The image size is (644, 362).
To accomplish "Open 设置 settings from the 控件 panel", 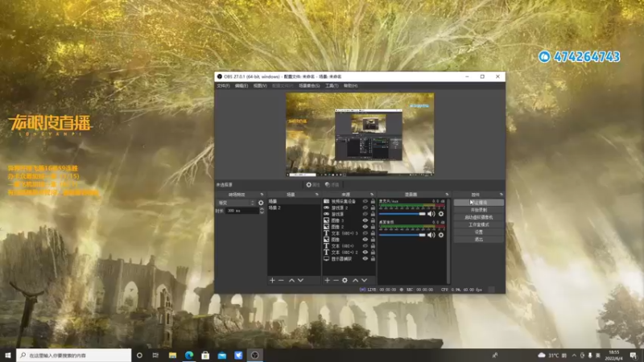I will pyautogui.click(x=478, y=232).
